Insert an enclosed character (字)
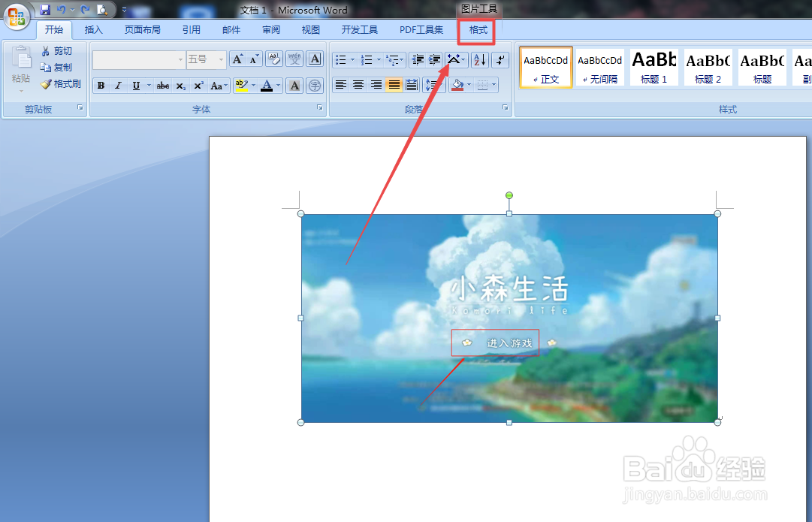Screen dimensions: 812x522 [x=314, y=86]
